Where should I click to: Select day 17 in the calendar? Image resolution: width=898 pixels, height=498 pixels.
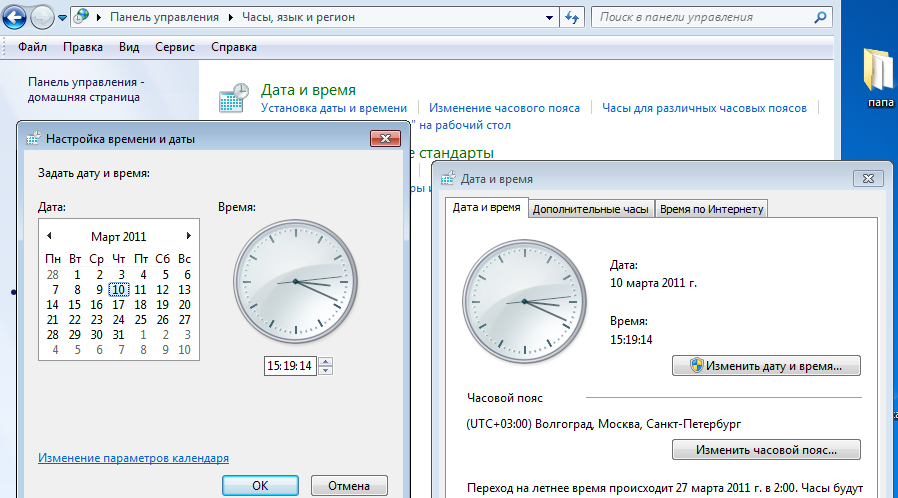tap(119, 305)
